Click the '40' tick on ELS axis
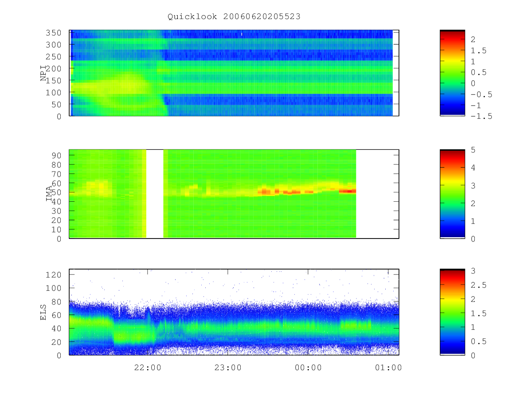Image resolution: width=532 pixels, height=399 pixels. click(x=57, y=329)
